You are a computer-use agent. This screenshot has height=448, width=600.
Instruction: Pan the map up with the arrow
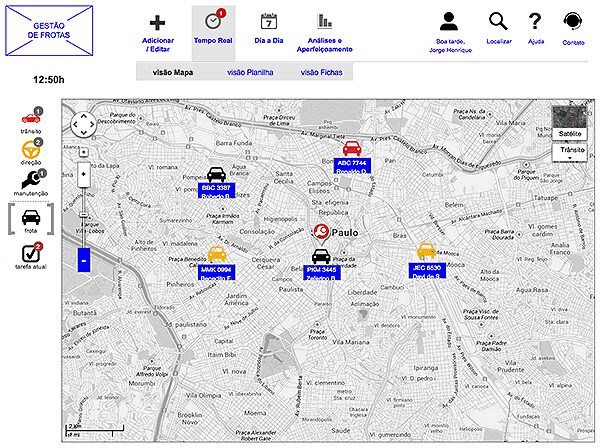click(x=84, y=117)
